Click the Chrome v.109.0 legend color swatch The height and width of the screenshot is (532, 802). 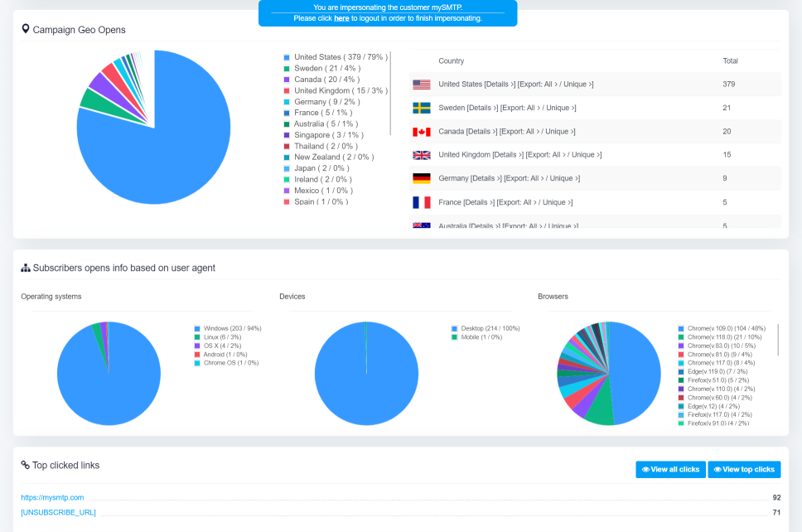click(x=681, y=329)
